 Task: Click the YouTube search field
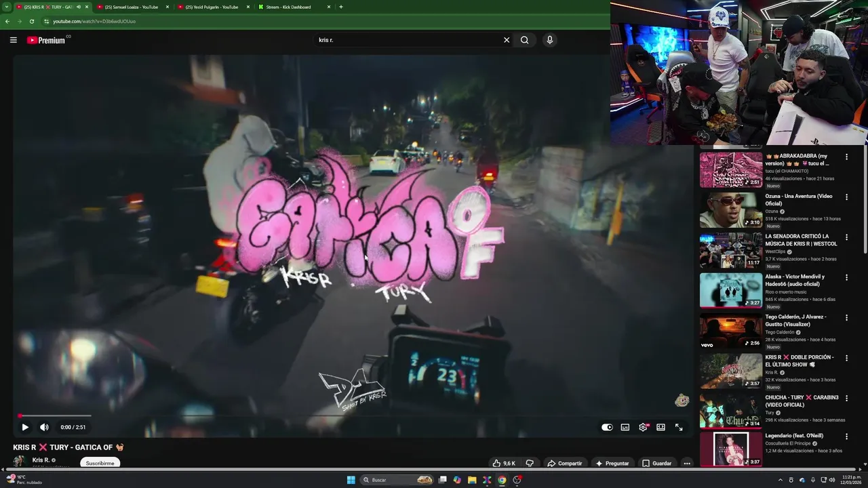coord(407,40)
